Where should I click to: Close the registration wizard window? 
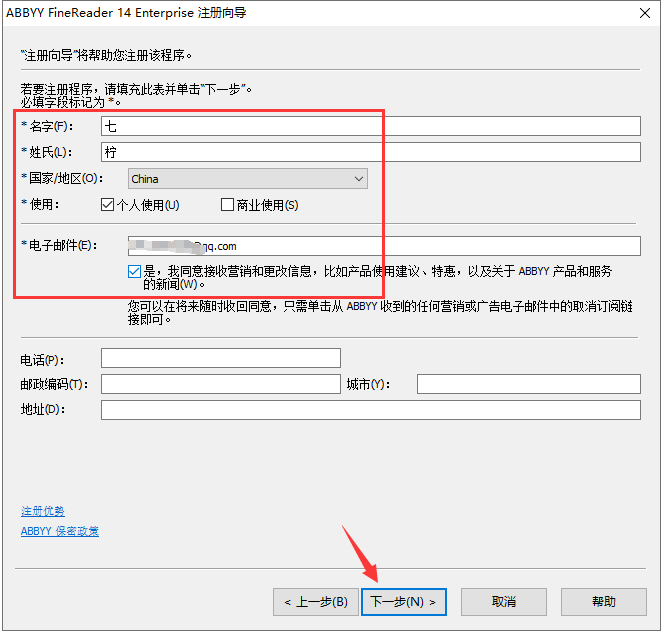tap(645, 13)
